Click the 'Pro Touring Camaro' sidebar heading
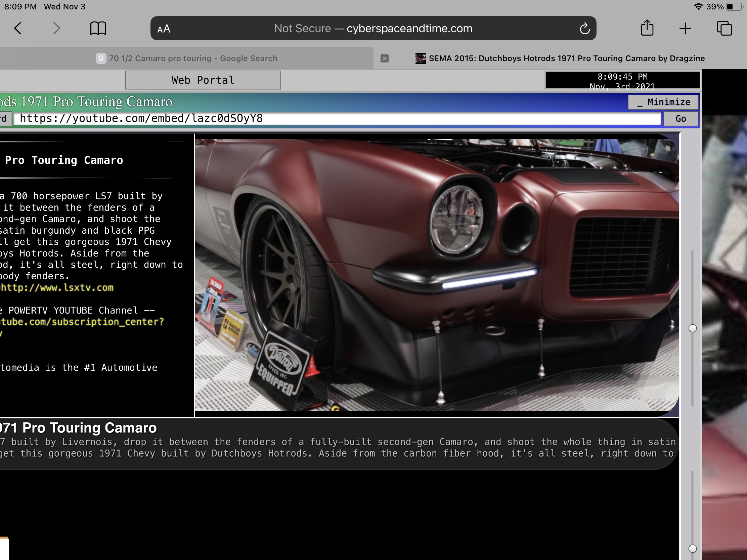Screen dimensions: 747x560 64,160
